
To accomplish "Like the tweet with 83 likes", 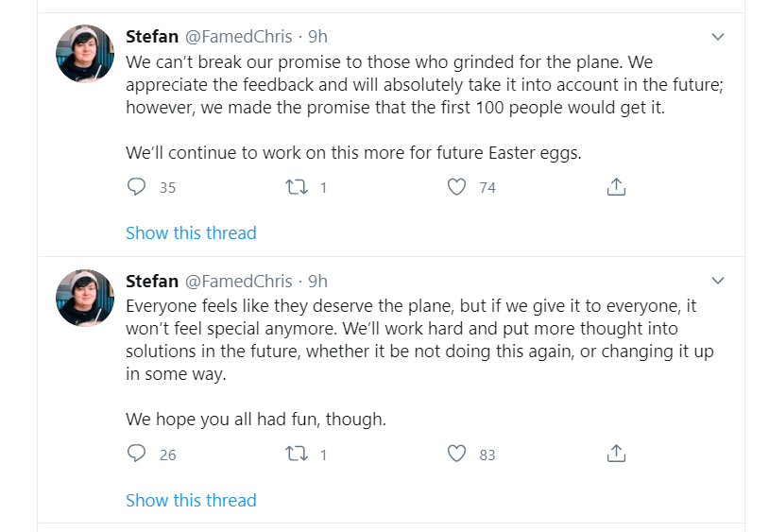I will (x=456, y=455).
